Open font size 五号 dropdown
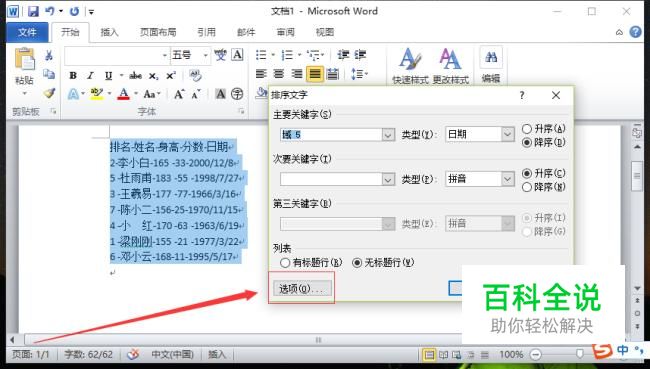This screenshot has height=369, width=650. click(x=205, y=55)
